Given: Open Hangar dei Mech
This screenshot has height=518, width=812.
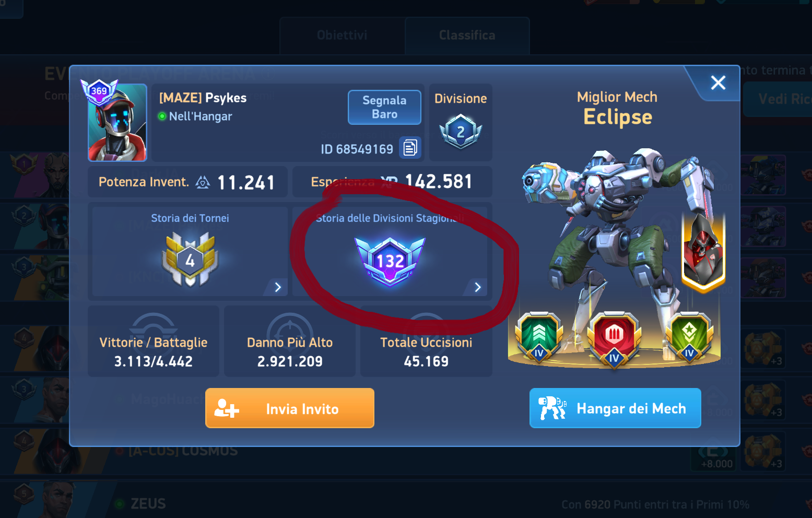Looking at the screenshot, I should point(615,408).
